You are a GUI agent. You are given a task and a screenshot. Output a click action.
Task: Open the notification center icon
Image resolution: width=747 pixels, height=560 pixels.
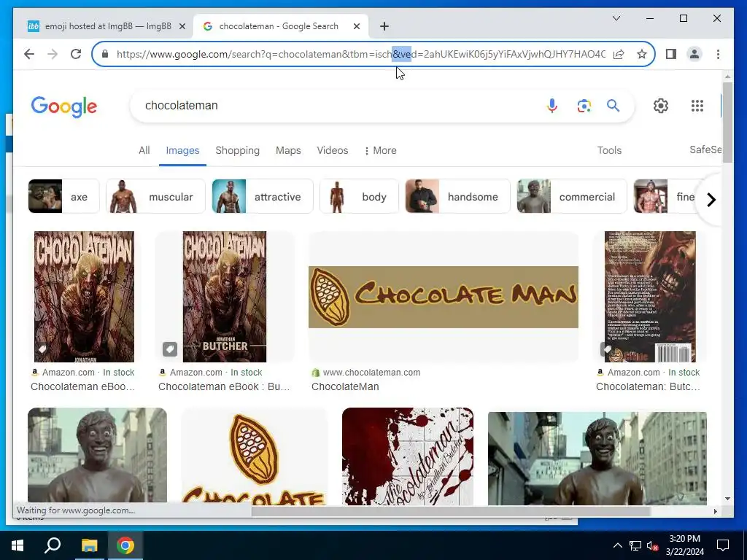coord(723,545)
